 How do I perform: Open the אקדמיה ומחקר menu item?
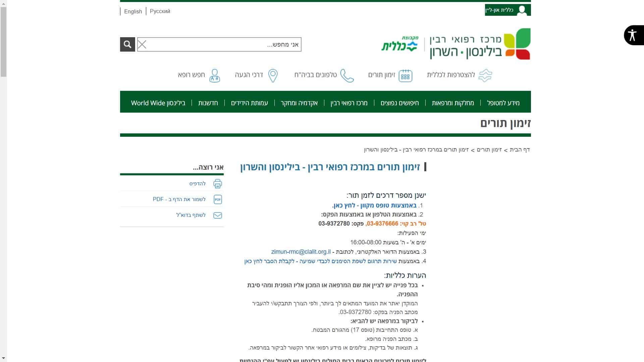[x=299, y=103]
